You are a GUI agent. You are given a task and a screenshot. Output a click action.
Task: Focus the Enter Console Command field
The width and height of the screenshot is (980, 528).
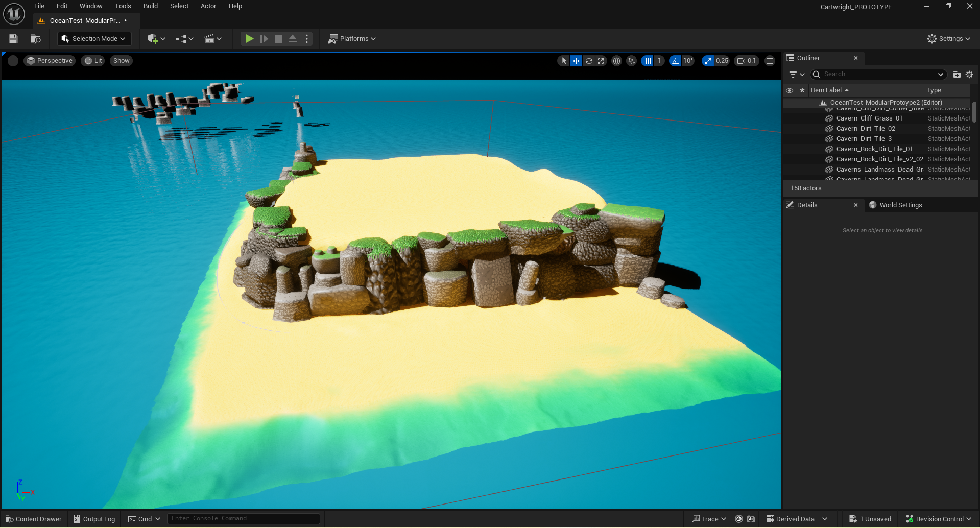tap(244, 519)
